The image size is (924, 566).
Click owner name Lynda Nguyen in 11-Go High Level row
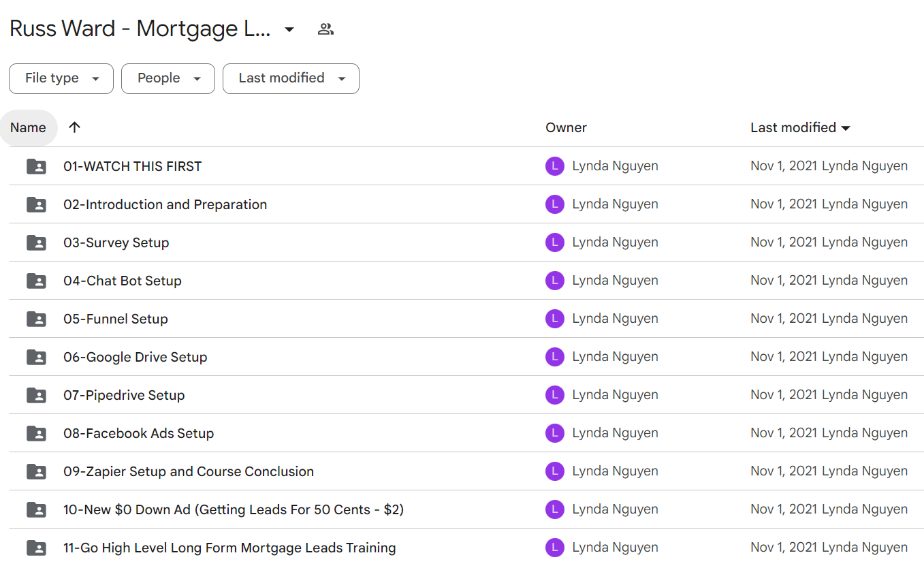615,548
